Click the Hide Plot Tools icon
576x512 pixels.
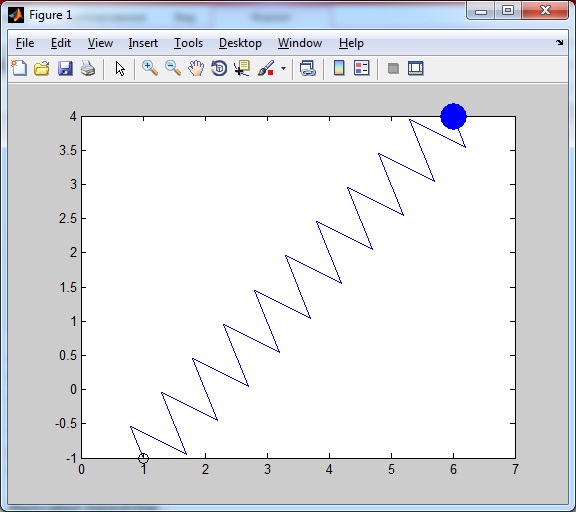[x=393, y=68]
